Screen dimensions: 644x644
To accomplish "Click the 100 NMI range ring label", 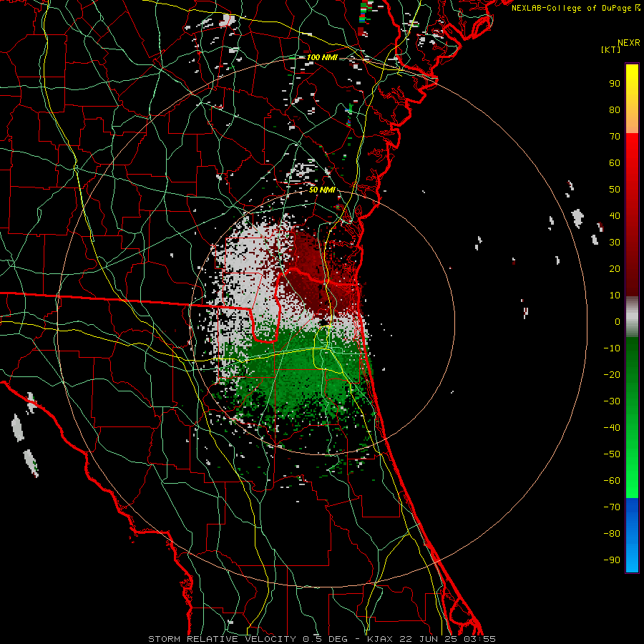I will click(x=322, y=57).
